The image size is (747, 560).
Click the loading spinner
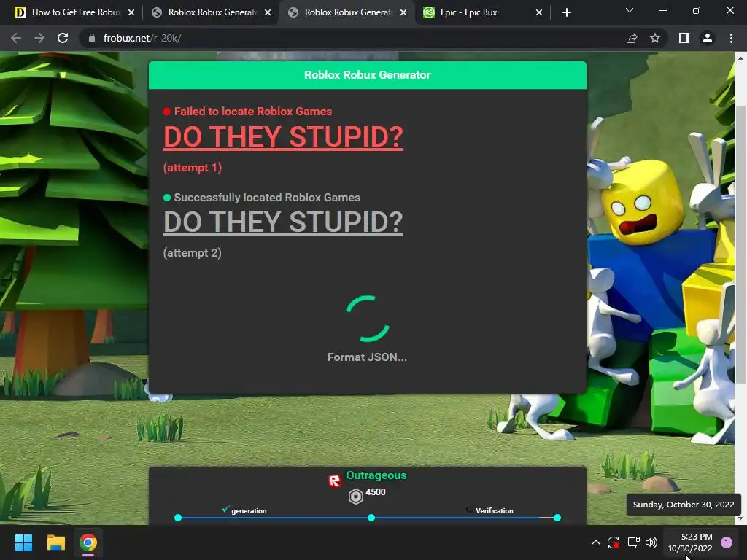[368, 319]
